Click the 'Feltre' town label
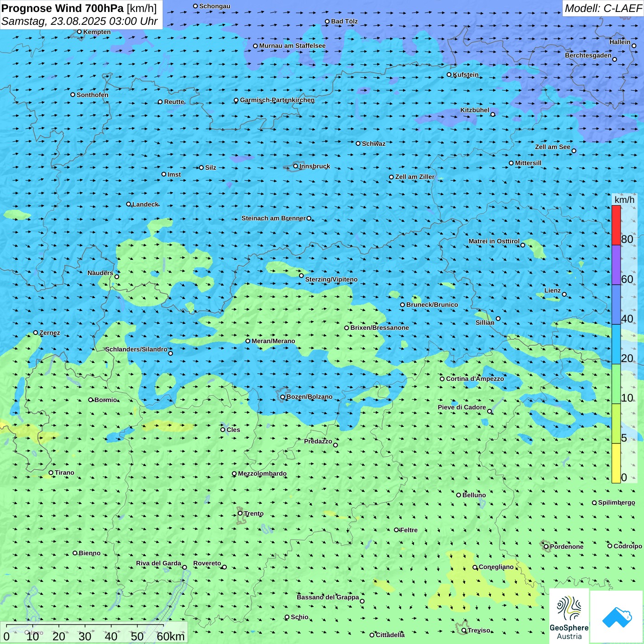Screen dimensions: 644x644 (409, 530)
